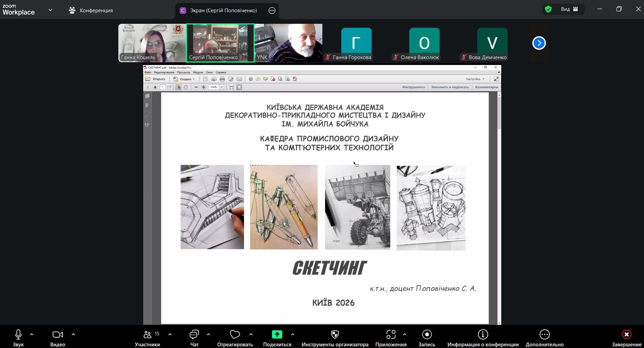Viewport: 644px width, 348px height.
Task: Open the Приложения apps icon
Action: pos(391,335)
